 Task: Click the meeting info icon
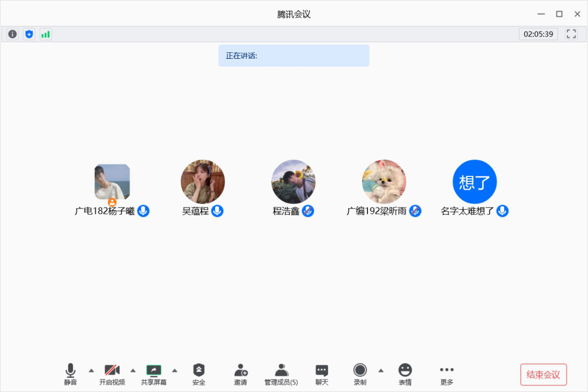[13, 34]
